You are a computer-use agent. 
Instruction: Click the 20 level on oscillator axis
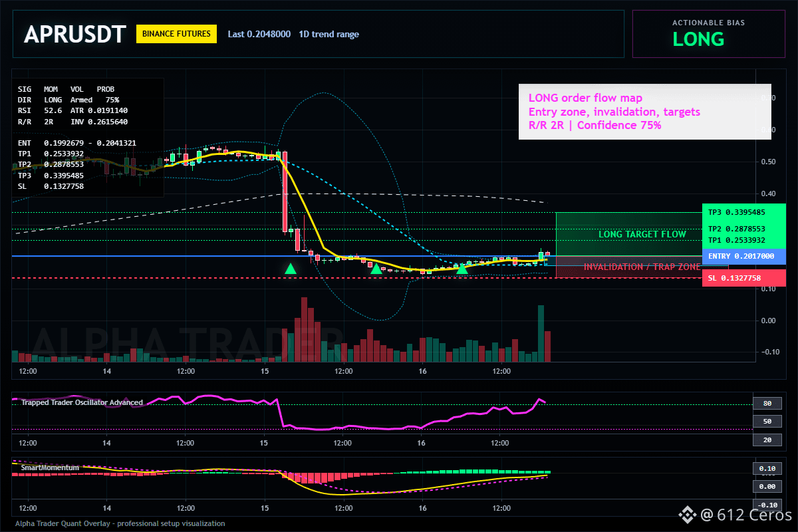pyautogui.click(x=767, y=440)
